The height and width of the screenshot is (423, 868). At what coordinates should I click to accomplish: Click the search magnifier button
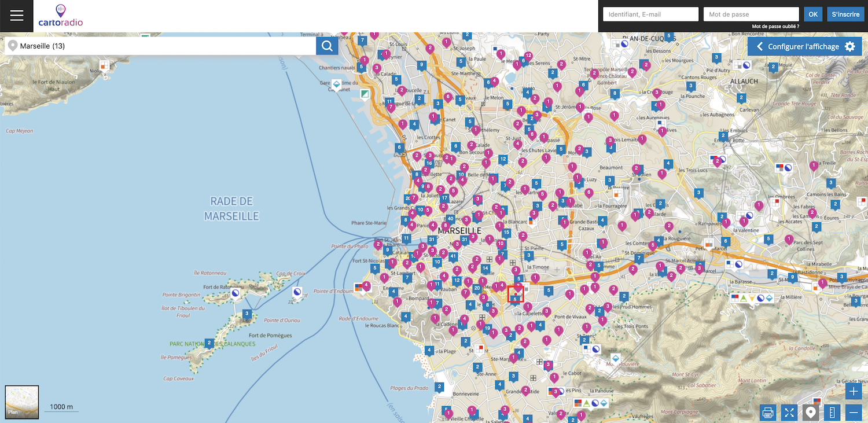pos(327,46)
